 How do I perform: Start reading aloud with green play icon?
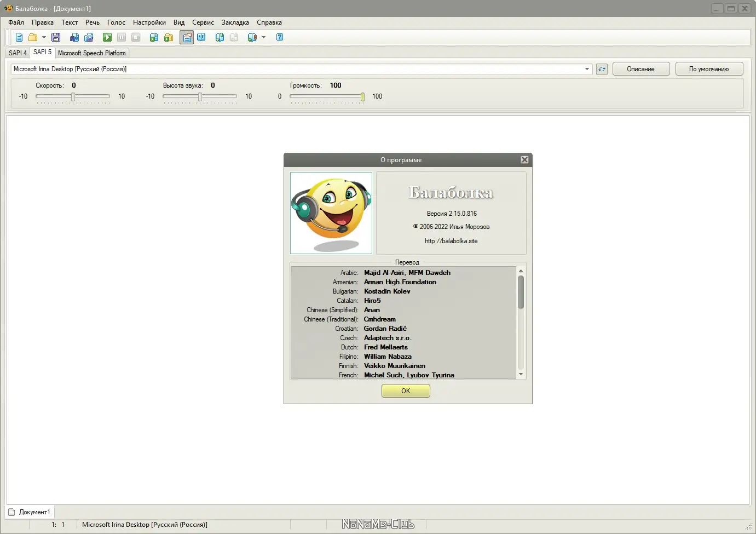coord(107,37)
